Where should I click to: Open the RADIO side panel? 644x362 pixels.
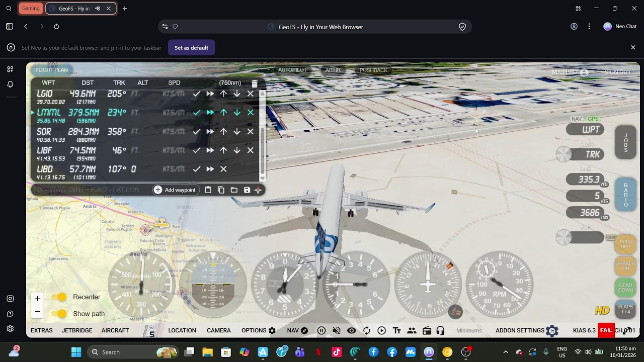pyautogui.click(x=626, y=195)
